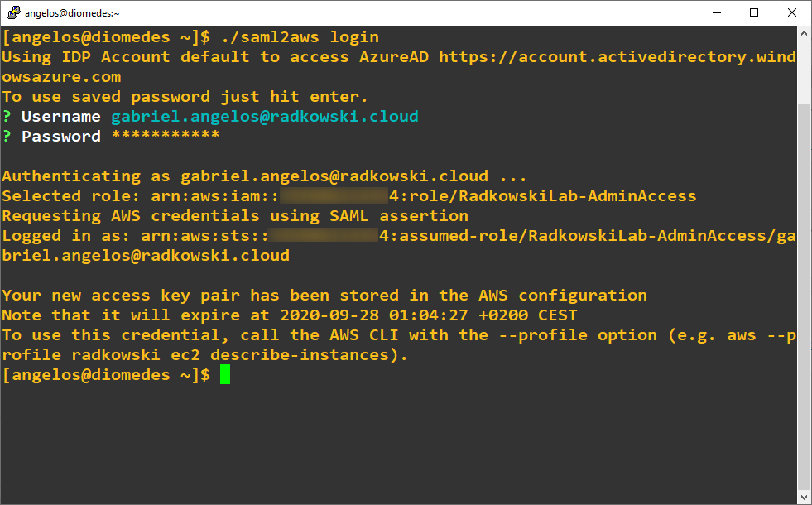Click the username gabriel.angelos@radkowski.cloud in cyan
Screen dimensions: 812x505
(x=265, y=117)
